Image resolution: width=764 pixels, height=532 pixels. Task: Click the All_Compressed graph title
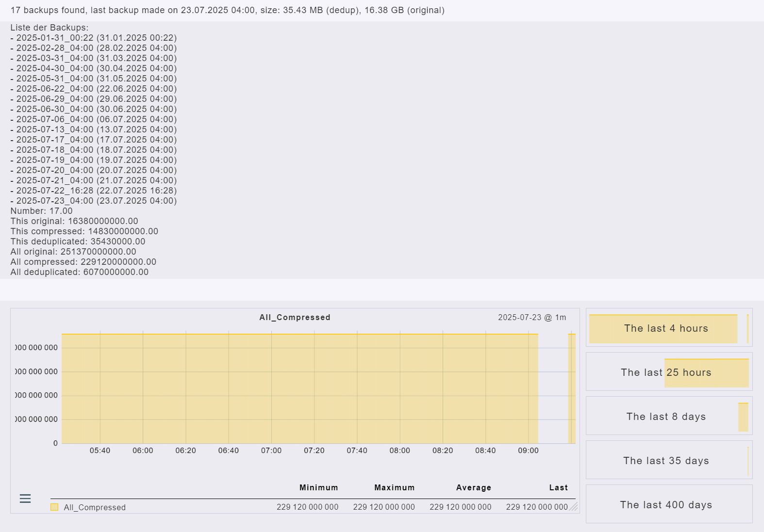(295, 318)
